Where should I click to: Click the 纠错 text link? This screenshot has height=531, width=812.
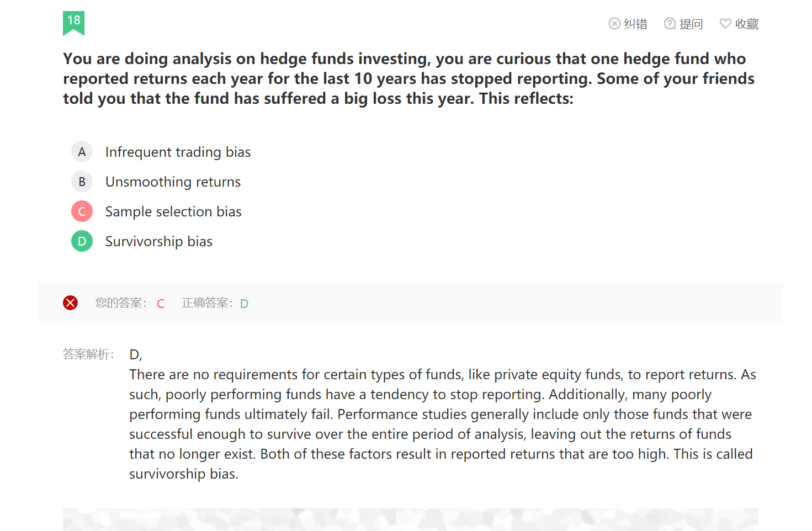(635, 24)
